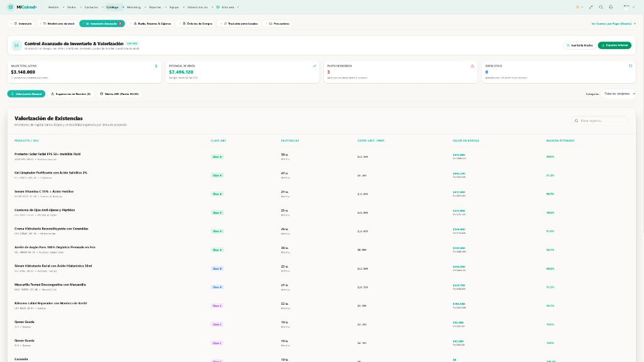Select the Valorización General view
Viewport: 644px width, 362px height.
(26, 94)
